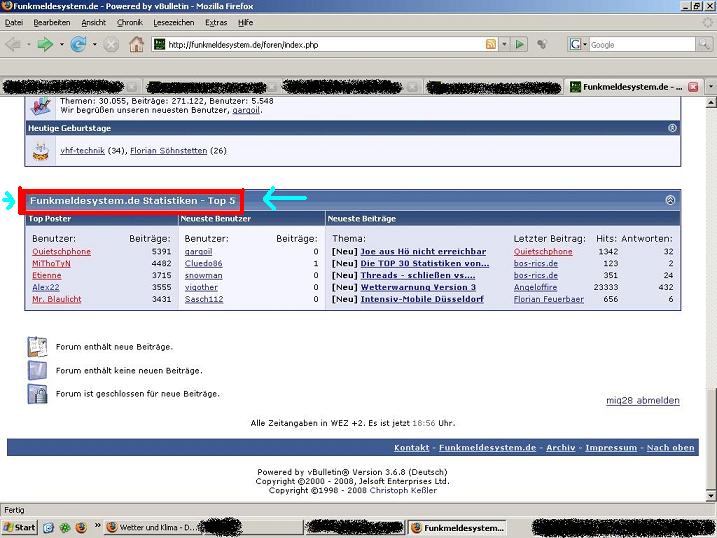Click the RSS feed icon in the address bar
The image size is (717, 538).
click(491, 44)
